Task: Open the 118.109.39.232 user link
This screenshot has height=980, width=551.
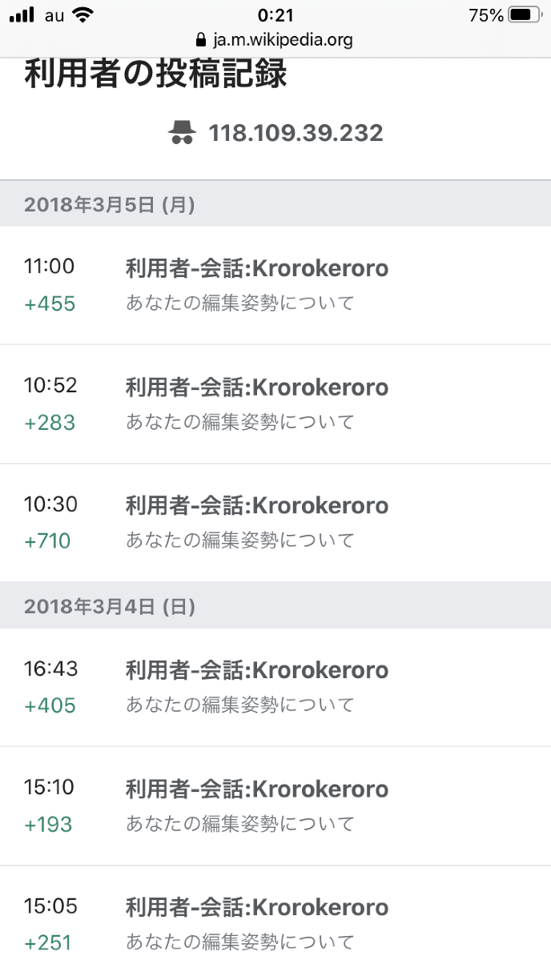Action: click(x=296, y=133)
